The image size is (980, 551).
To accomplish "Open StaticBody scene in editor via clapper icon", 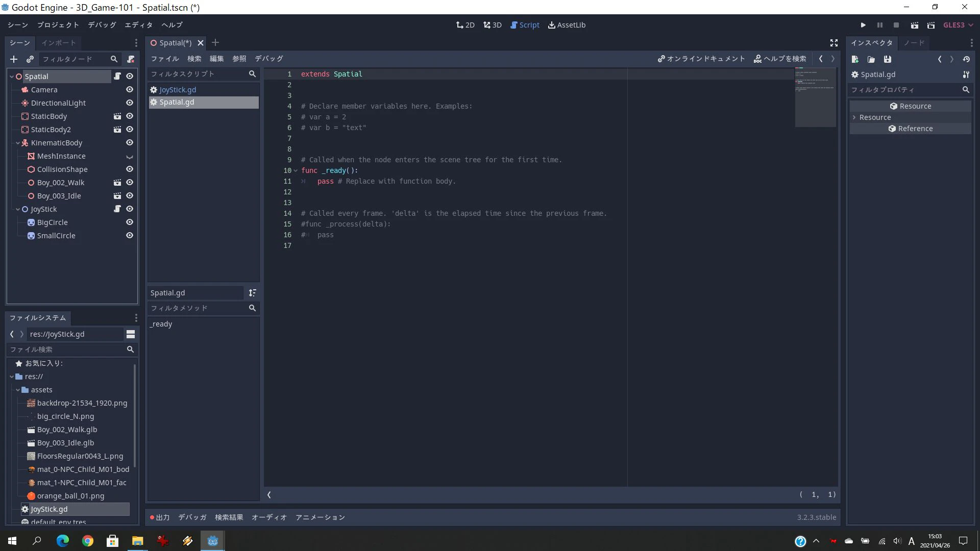I will click(x=117, y=116).
